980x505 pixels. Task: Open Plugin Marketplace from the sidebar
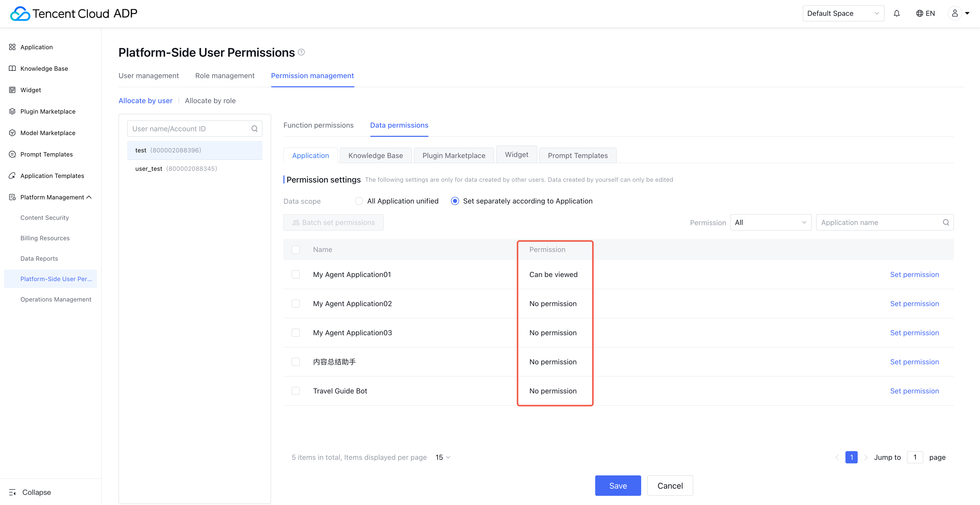47,111
